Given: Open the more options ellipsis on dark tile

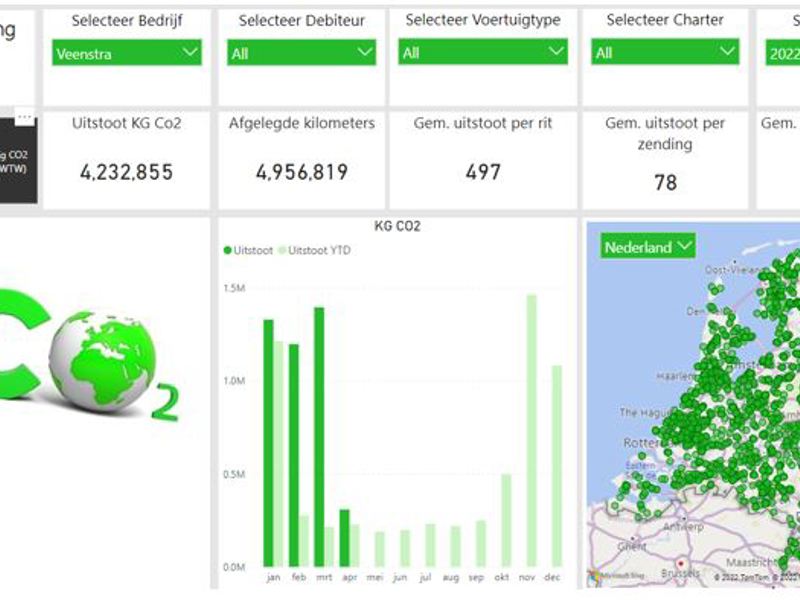Looking at the screenshot, I should coord(25,118).
